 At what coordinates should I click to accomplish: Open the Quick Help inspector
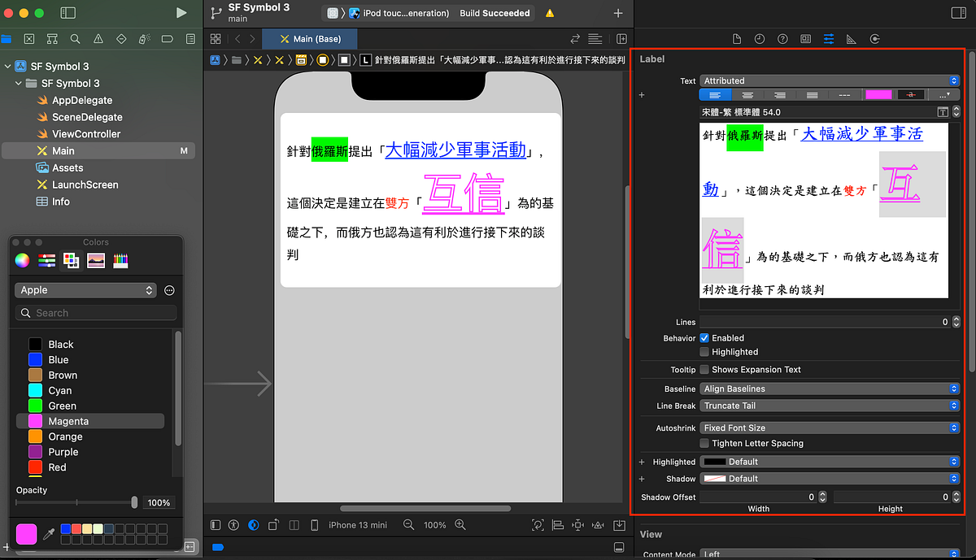click(782, 38)
